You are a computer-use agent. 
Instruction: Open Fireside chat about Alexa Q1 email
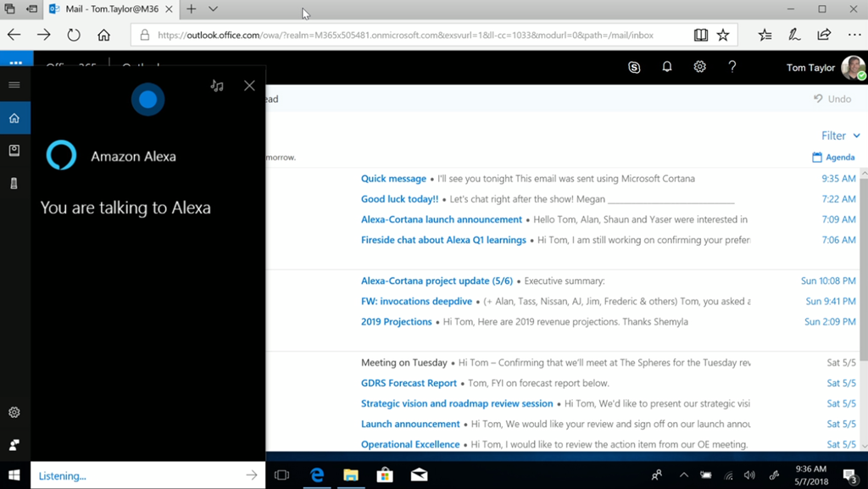coord(561,240)
